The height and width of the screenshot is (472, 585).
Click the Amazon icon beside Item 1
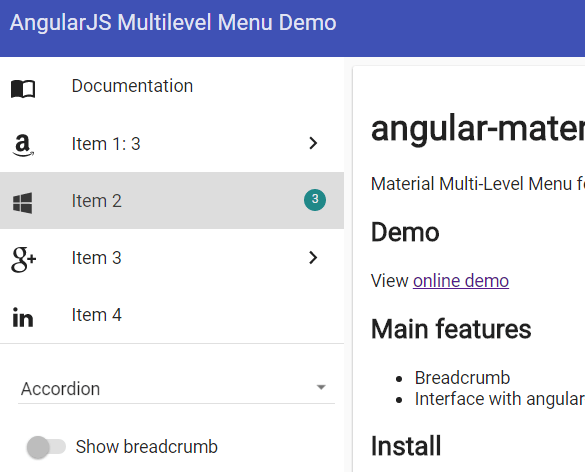click(x=23, y=145)
